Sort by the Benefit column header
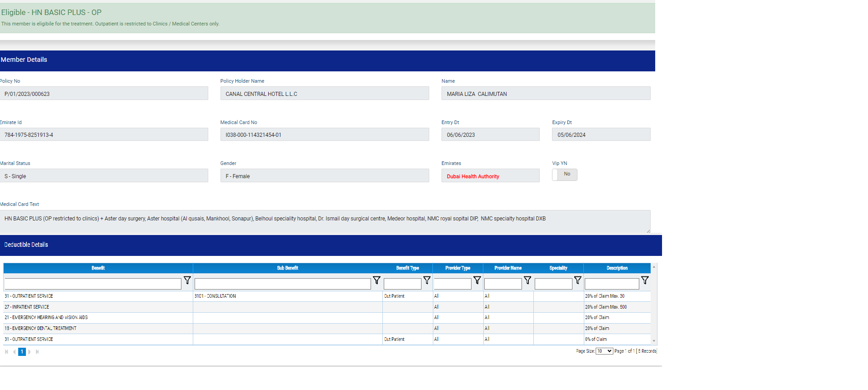Image resolution: width=868 pixels, height=390 pixels. [98, 268]
